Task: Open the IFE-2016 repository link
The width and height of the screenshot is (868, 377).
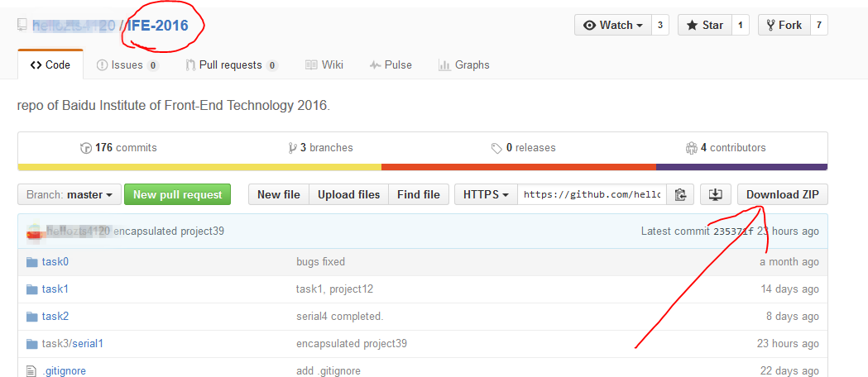Action: 158,26
